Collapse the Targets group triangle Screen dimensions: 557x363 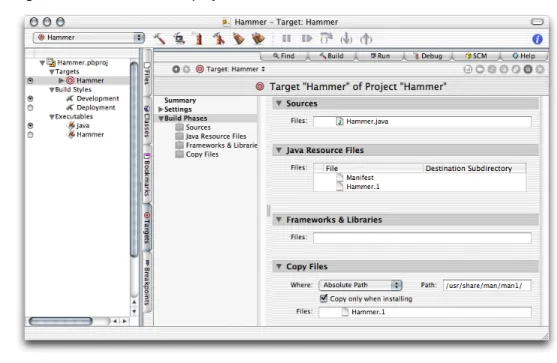pos(52,72)
